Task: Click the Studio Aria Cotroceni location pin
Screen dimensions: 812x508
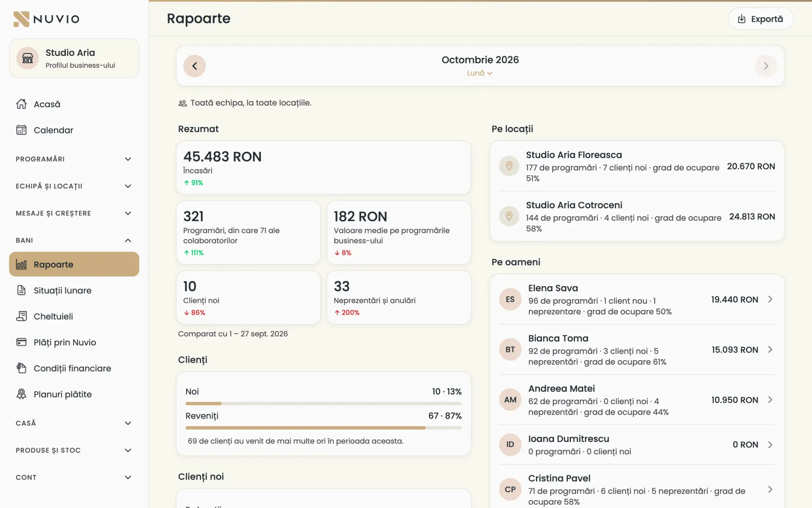Action: tap(509, 216)
